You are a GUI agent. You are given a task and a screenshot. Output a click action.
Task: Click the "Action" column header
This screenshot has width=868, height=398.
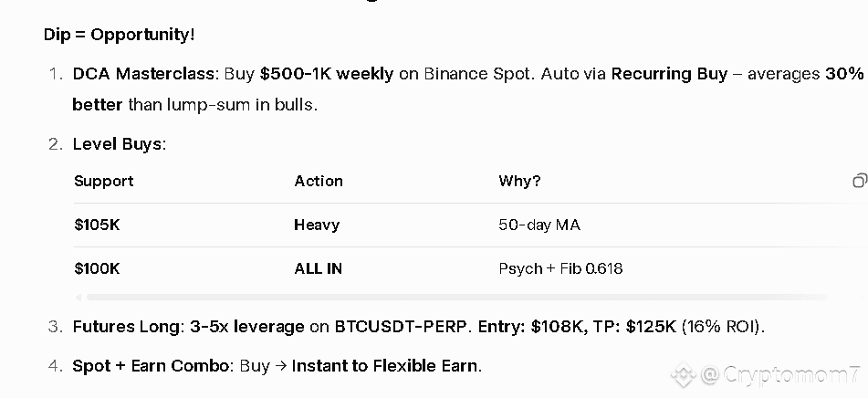tap(319, 181)
